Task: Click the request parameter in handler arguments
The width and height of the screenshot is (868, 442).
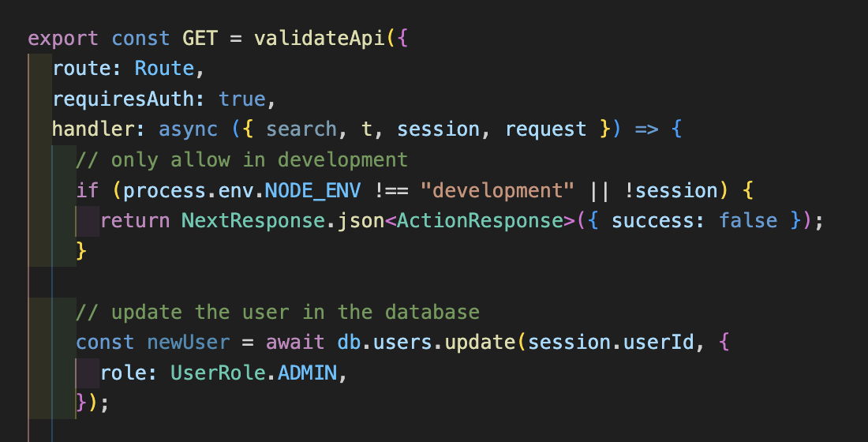Action: [546, 129]
